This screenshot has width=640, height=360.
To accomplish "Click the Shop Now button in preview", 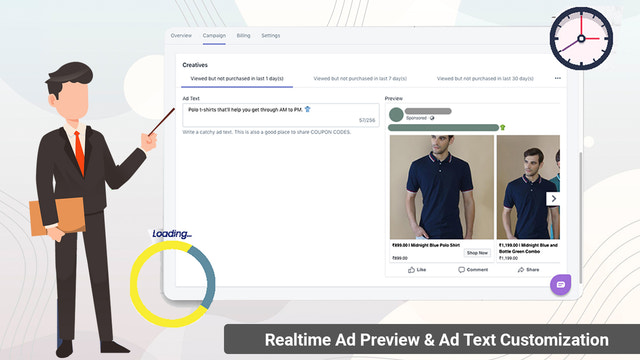I will coord(477,253).
